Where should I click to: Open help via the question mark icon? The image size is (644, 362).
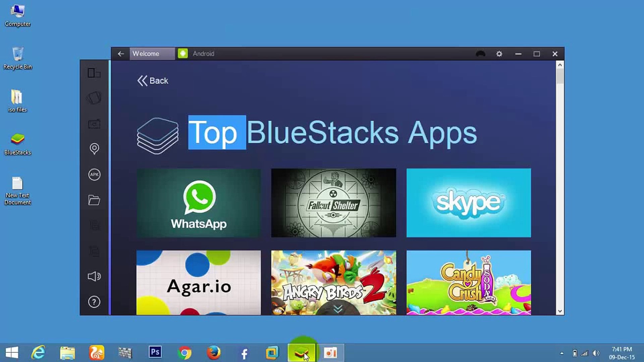[x=94, y=302]
